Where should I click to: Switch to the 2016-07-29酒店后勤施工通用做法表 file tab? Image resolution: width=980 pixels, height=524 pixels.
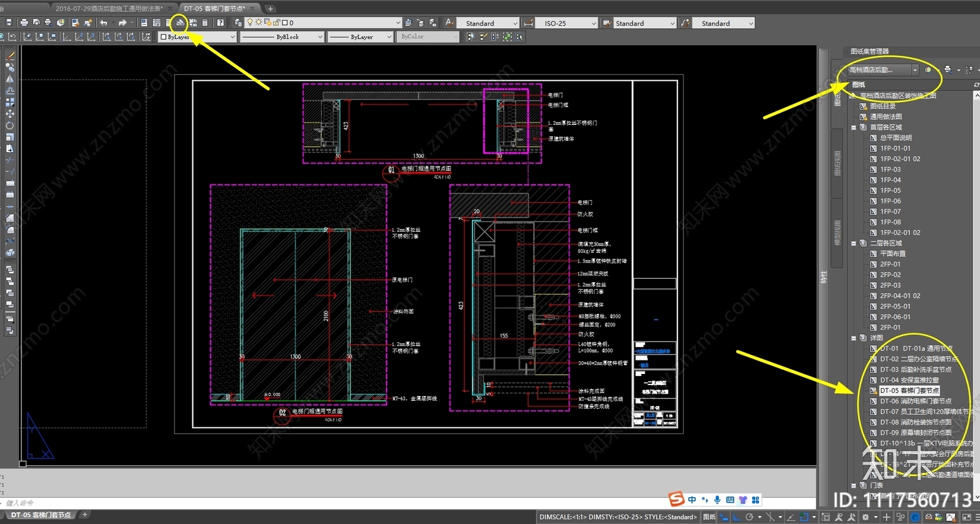[109, 9]
